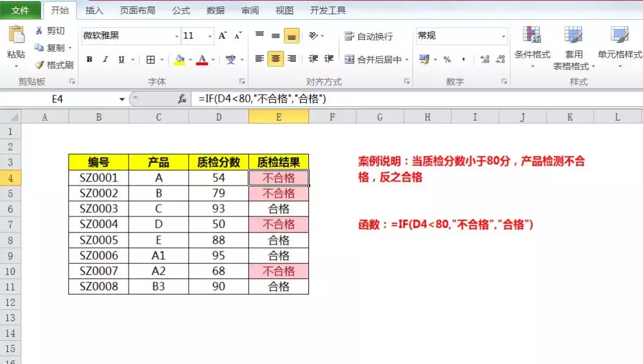Open the number format dropdown 常规

click(x=504, y=36)
